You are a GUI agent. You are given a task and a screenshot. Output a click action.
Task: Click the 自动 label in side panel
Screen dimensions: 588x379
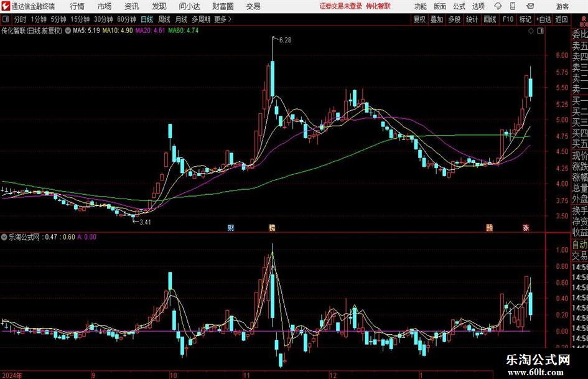click(x=580, y=245)
